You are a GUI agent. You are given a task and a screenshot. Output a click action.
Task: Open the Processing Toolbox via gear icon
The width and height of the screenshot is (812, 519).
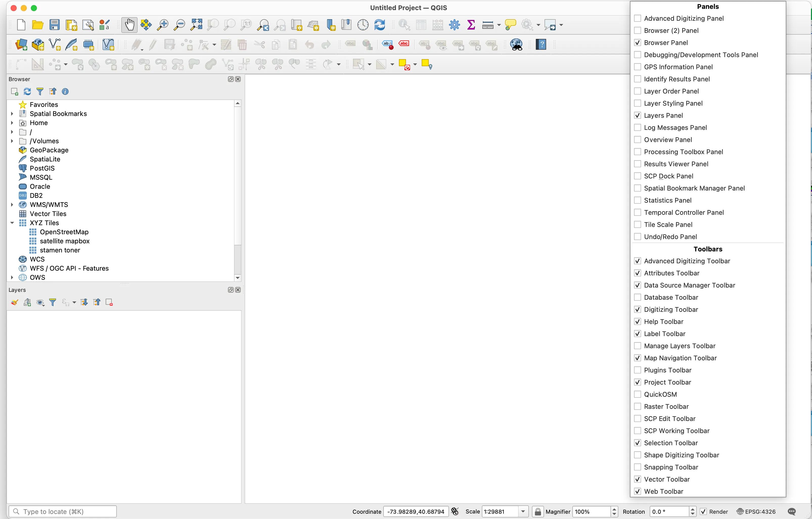click(x=454, y=25)
